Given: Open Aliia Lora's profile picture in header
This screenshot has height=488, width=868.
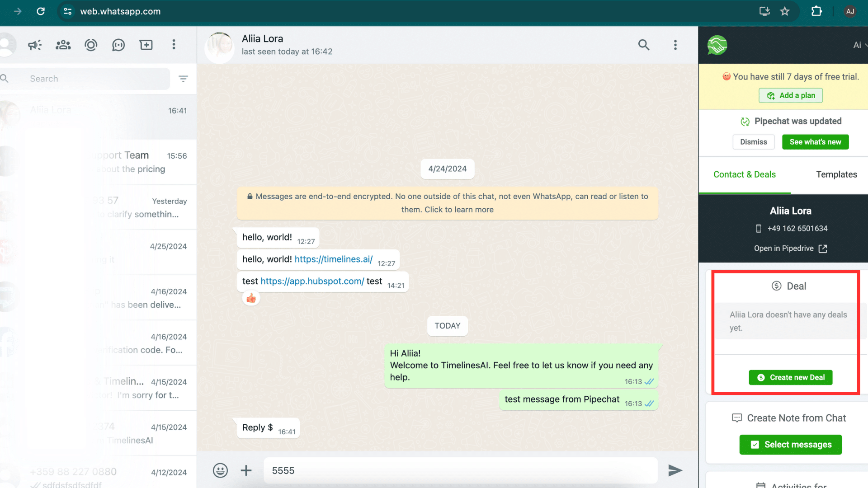Looking at the screenshot, I should (x=219, y=47).
